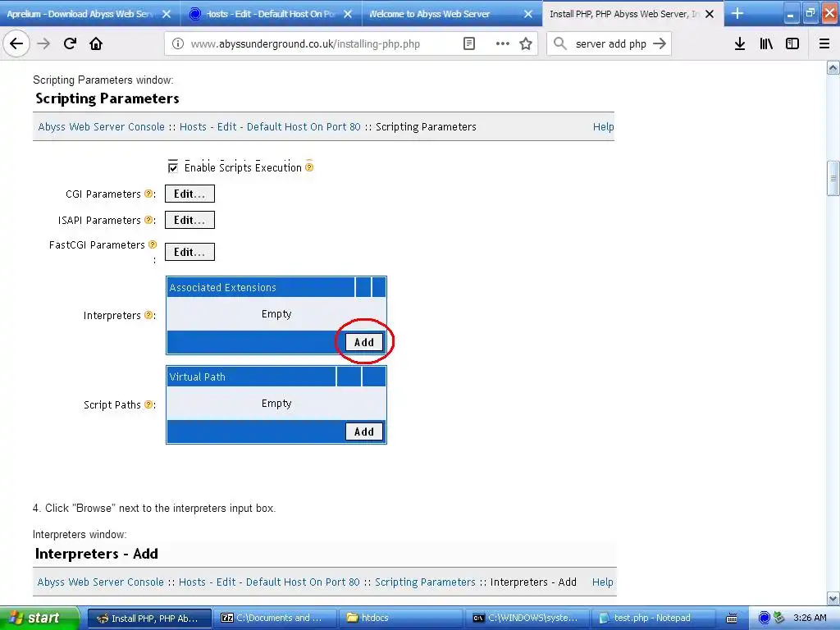Open the C:\WINDOWS\system command prompt taskbar item

pyautogui.click(x=527, y=619)
